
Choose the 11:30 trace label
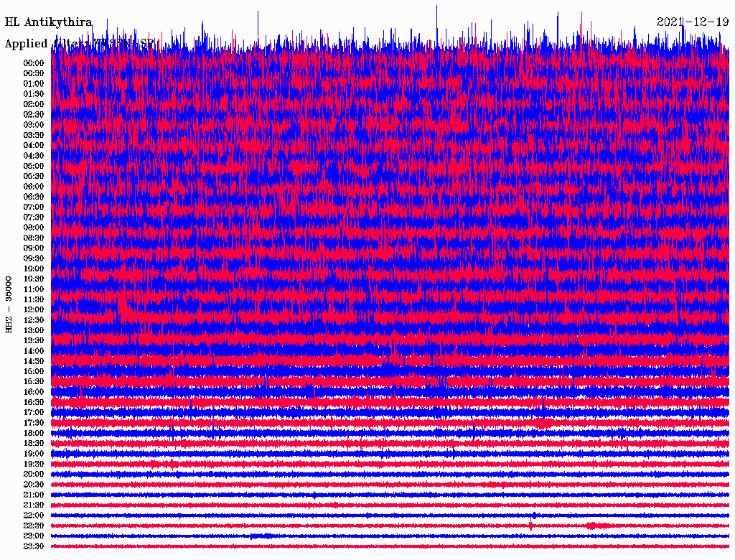(34, 299)
